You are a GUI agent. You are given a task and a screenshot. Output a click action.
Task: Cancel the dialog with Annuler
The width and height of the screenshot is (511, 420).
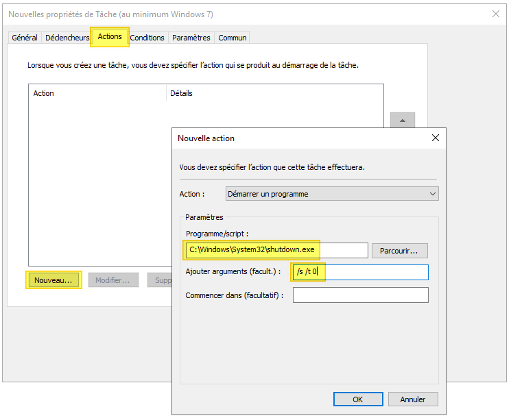coord(412,399)
